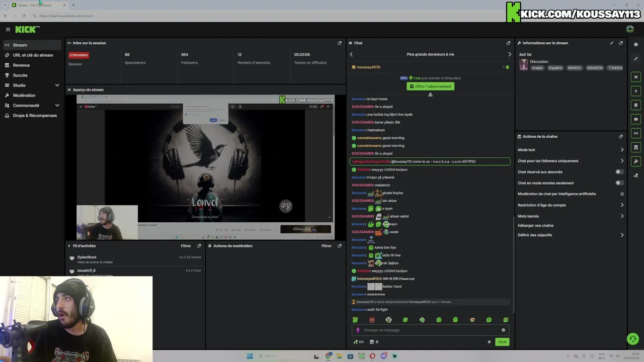The image size is (644, 362).
Task: Click the purple microphone icon in chat
Action: [x=358, y=330]
